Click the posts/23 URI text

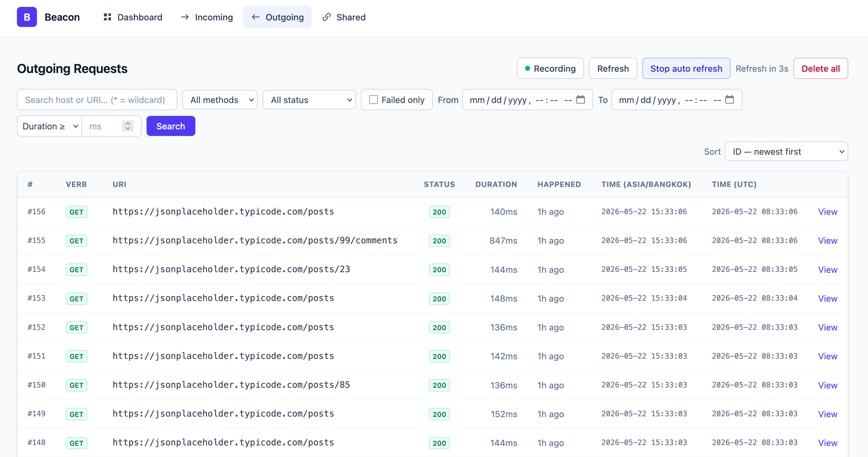(x=231, y=269)
